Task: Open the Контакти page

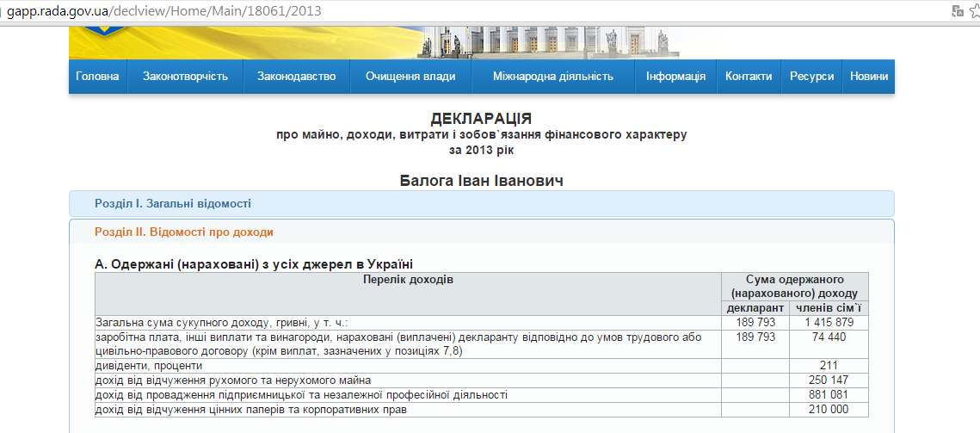Action: pos(748,76)
